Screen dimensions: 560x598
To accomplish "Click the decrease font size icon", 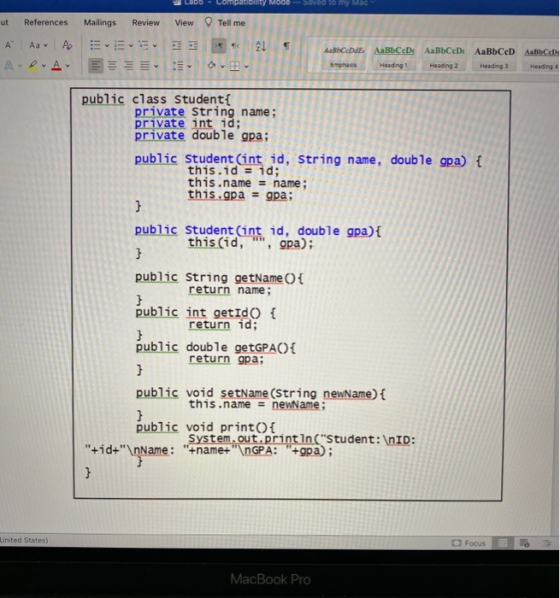I will (8, 45).
